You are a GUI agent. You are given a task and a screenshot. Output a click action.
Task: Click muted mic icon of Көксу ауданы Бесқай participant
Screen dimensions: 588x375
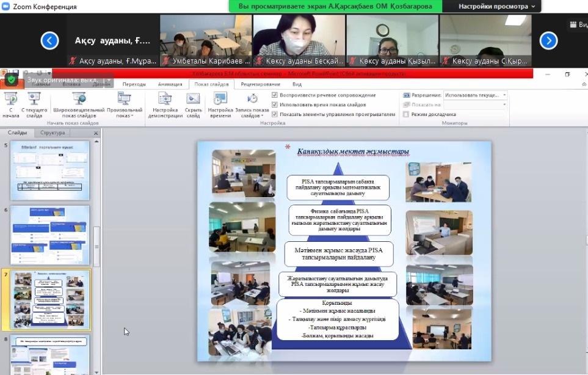click(x=259, y=60)
